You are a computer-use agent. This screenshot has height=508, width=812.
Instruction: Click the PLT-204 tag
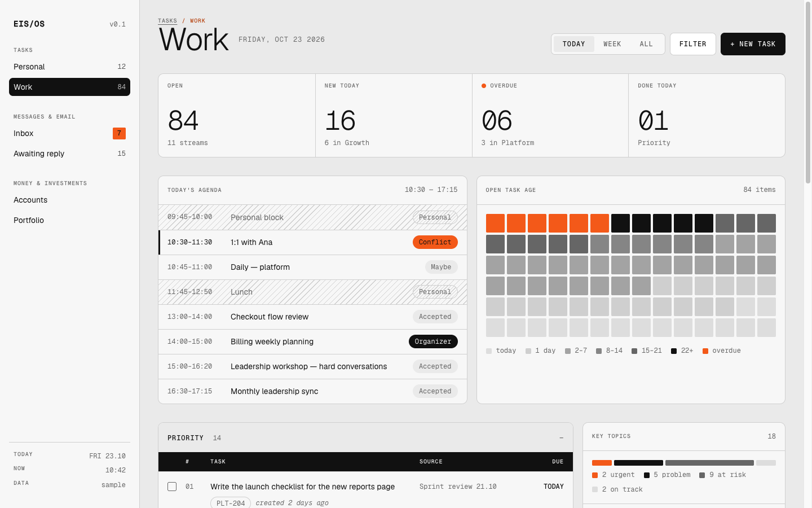(231, 503)
